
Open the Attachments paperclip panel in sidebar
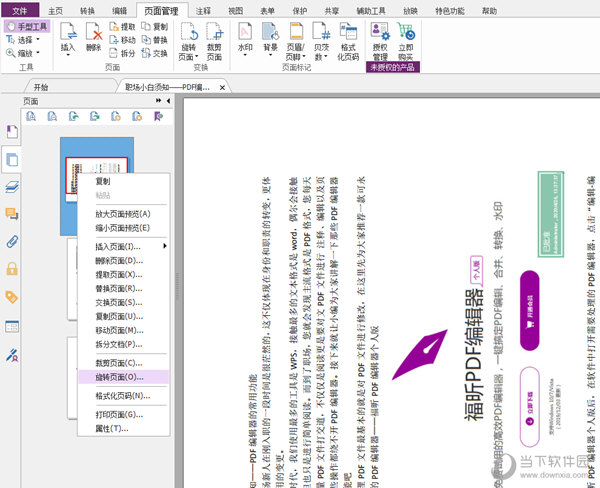12,241
